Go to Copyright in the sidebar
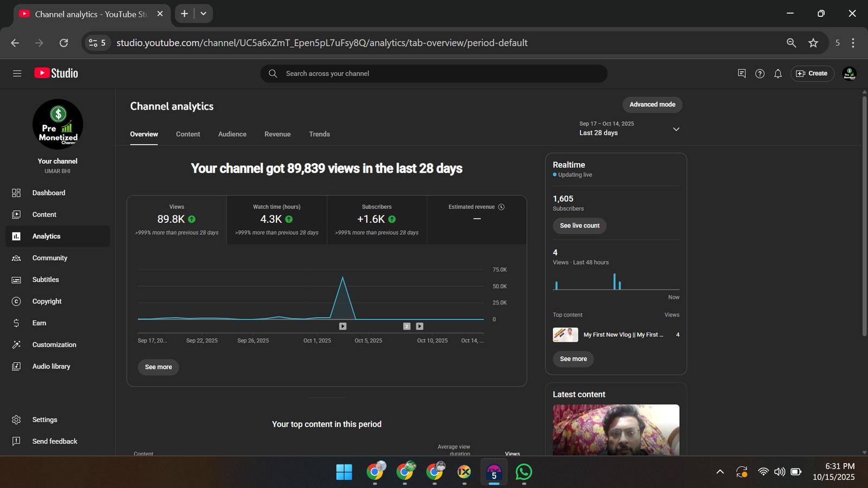Image resolution: width=868 pixels, height=488 pixels. [x=47, y=301]
